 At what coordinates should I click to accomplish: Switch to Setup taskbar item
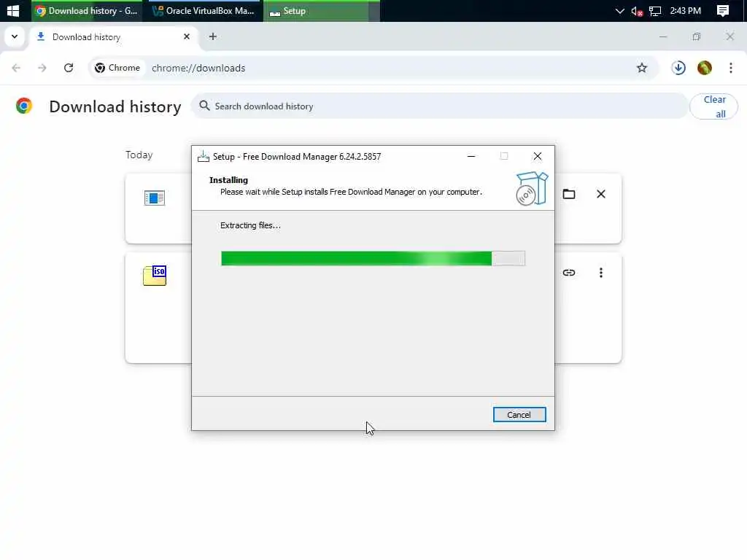click(321, 11)
